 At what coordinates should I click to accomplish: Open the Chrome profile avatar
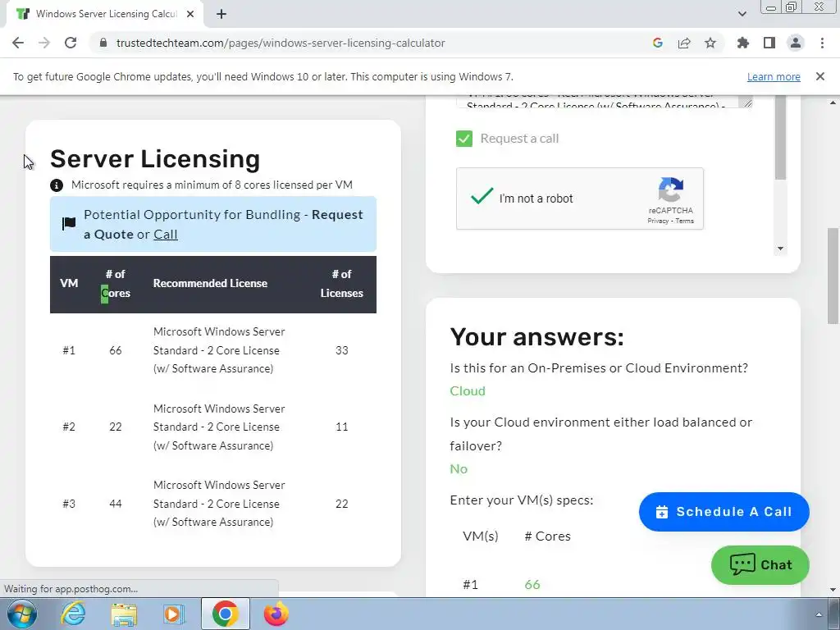[x=796, y=43]
